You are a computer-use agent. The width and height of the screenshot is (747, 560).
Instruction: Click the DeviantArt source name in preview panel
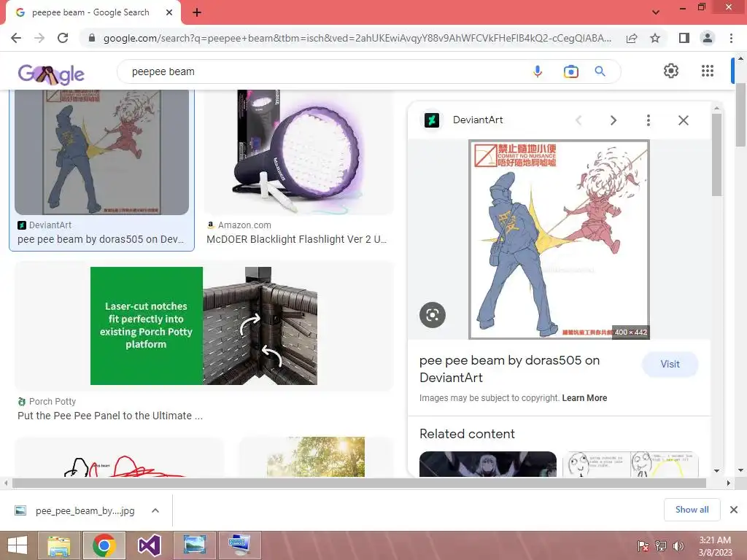pos(478,120)
